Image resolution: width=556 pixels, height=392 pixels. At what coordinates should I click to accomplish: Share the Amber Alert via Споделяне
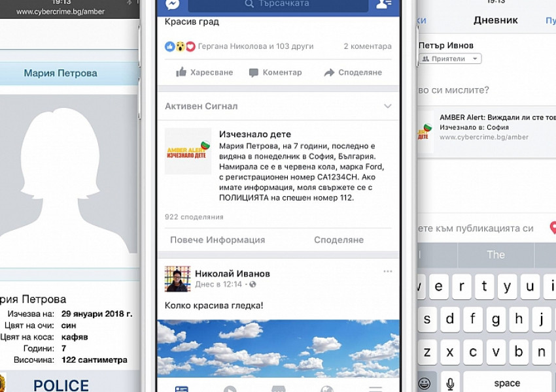(x=338, y=240)
